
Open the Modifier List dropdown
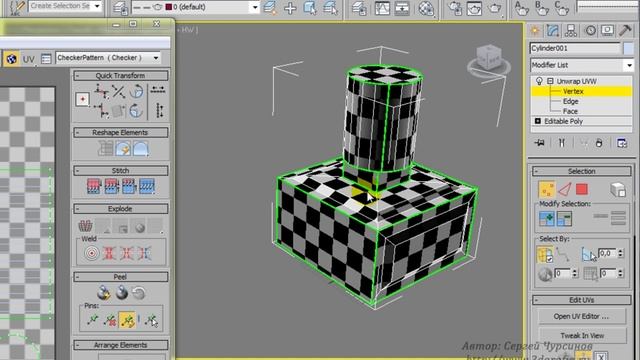pos(629,65)
